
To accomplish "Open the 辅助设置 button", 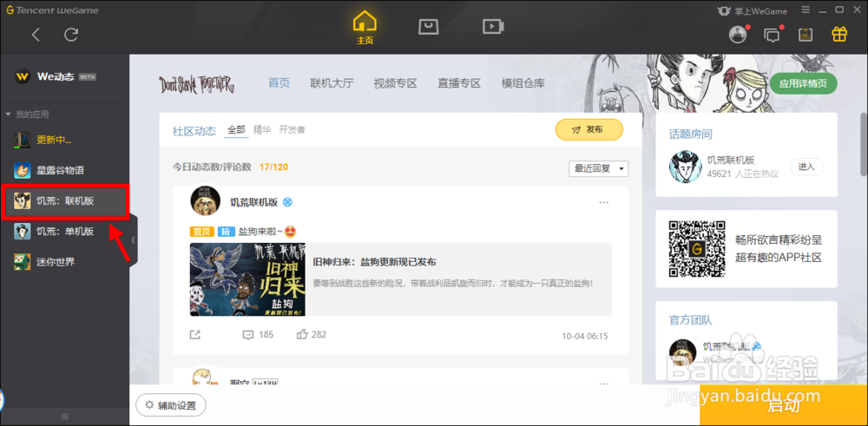I will (170, 405).
